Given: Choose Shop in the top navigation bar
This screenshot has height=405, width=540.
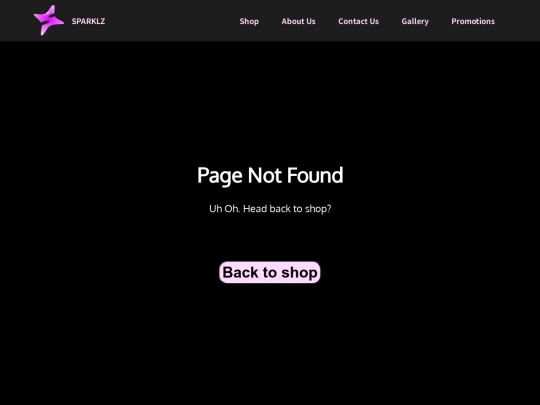Looking at the screenshot, I should 249,21.
